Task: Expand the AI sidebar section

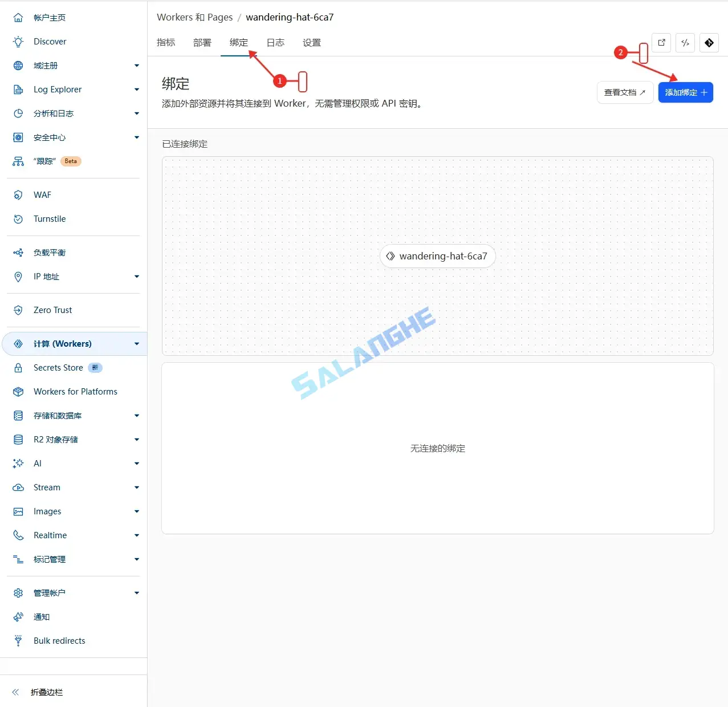Action: [136, 464]
